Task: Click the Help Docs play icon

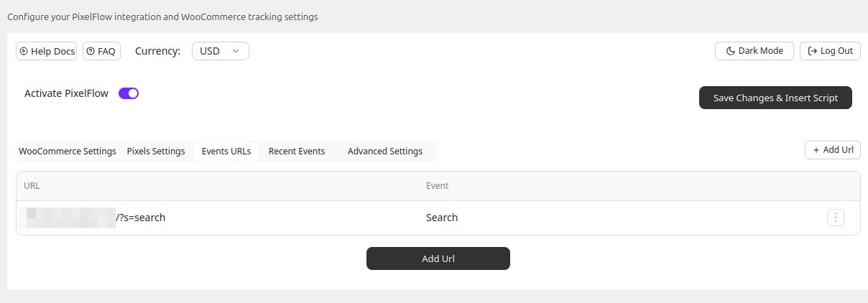Action: pos(24,51)
